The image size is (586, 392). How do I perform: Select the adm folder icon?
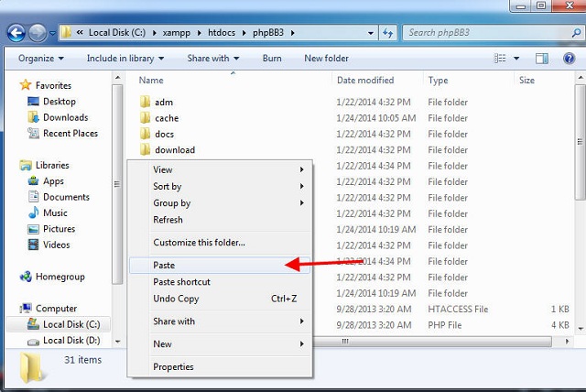coord(145,102)
